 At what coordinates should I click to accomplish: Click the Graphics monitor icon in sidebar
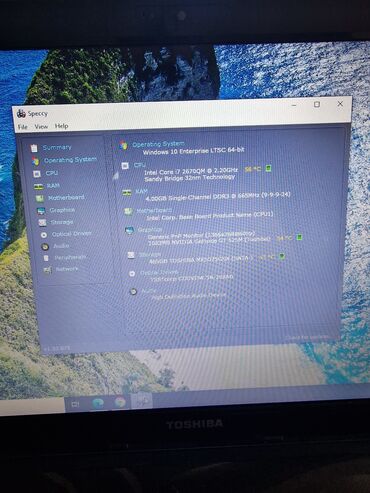(41, 211)
